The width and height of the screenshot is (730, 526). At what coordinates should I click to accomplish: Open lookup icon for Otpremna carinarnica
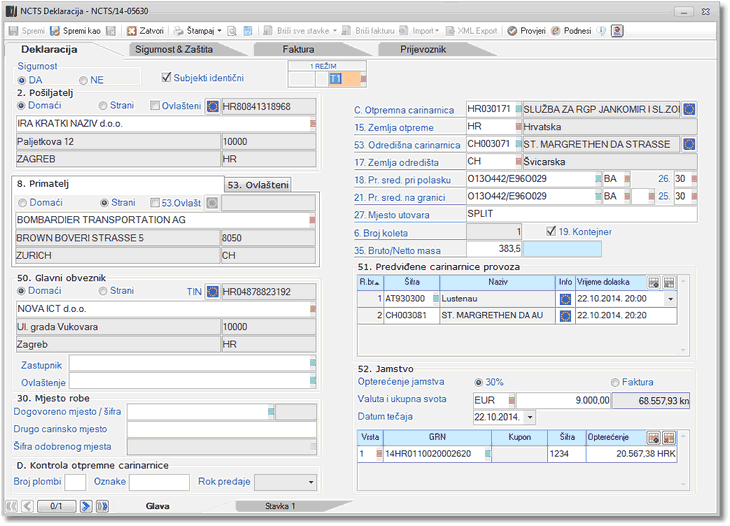(689, 109)
